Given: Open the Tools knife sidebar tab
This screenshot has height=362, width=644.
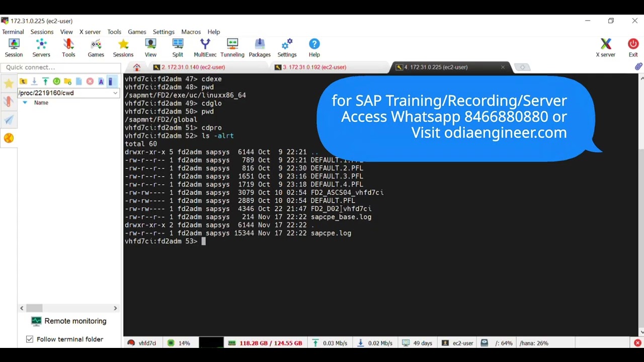Looking at the screenshot, I should 9,101.
